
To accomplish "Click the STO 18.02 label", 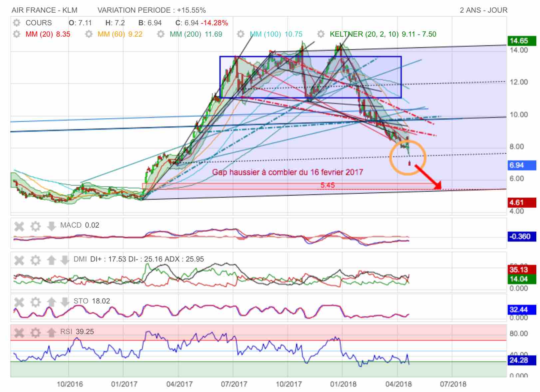I will (92, 301).
